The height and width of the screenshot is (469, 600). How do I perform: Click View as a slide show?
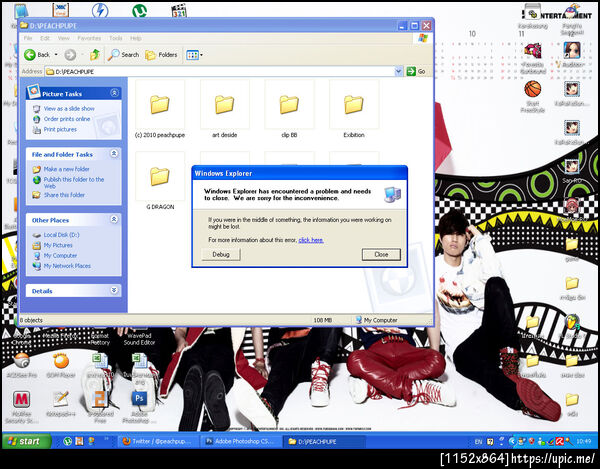tap(69, 109)
